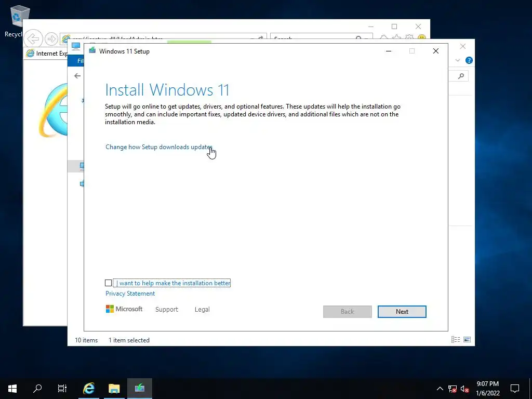This screenshot has width=532, height=399.
Task: Open the Action Center notifications icon
Action: tap(515, 389)
